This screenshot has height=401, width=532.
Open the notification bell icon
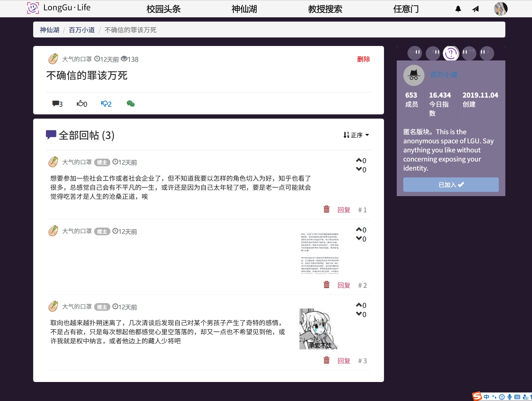[x=458, y=9]
